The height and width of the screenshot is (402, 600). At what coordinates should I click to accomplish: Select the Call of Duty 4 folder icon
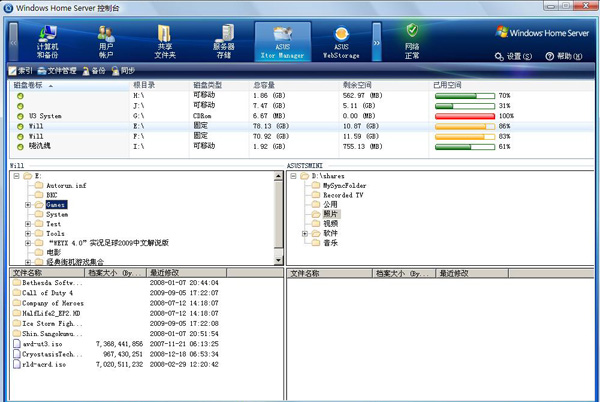16,293
